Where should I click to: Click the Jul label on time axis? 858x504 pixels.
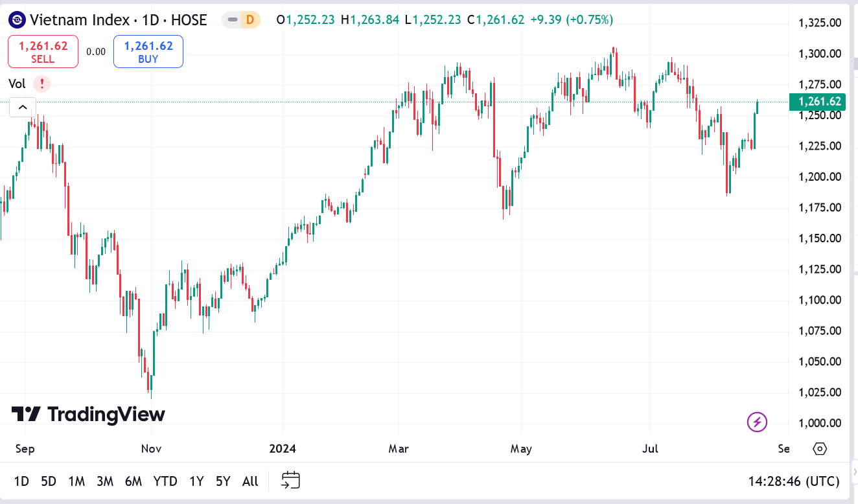650,448
